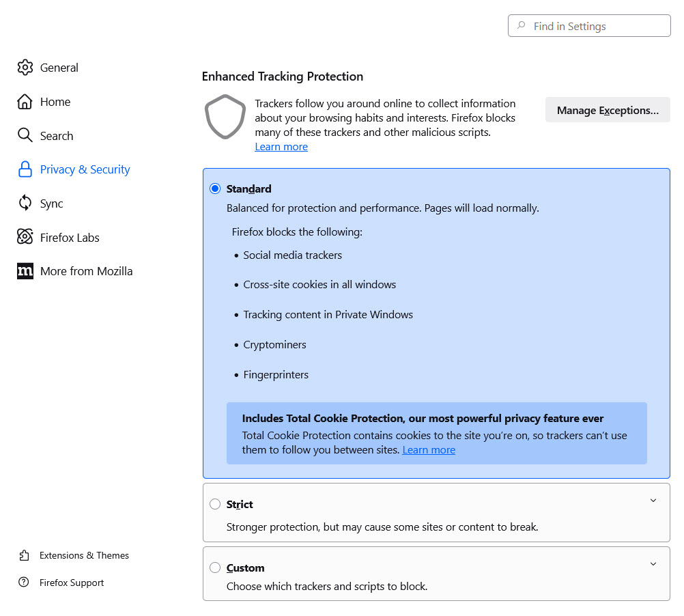The width and height of the screenshot is (684, 616).
Task: Enable Strict tracking protection
Action: pyautogui.click(x=215, y=504)
